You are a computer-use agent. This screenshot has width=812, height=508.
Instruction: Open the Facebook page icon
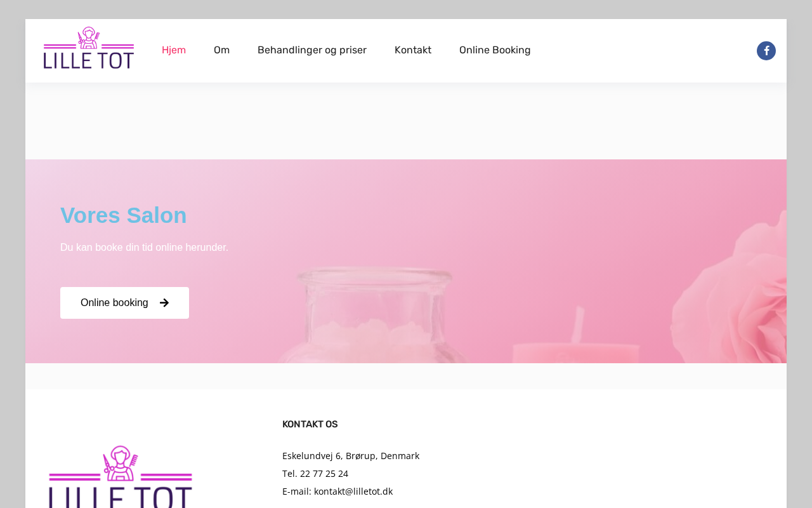[x=766, y=51]
